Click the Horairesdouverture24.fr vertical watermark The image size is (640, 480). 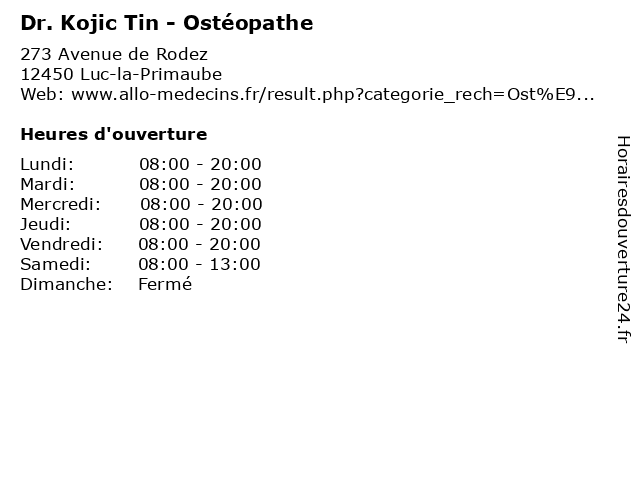[x=623, y=240]
